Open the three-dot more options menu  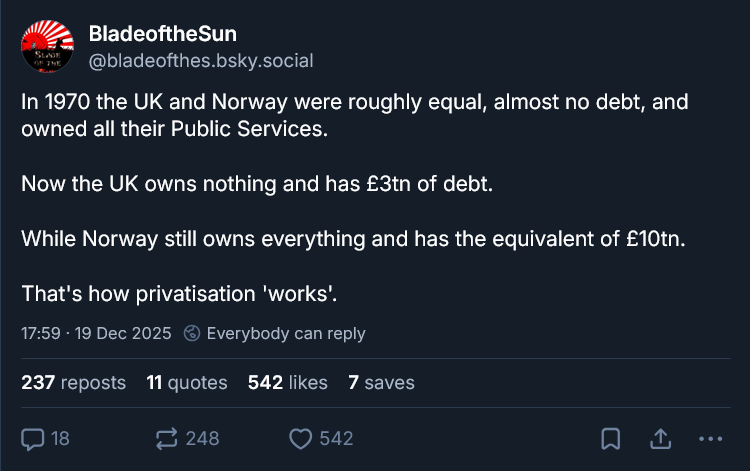(x=710, y=438)
